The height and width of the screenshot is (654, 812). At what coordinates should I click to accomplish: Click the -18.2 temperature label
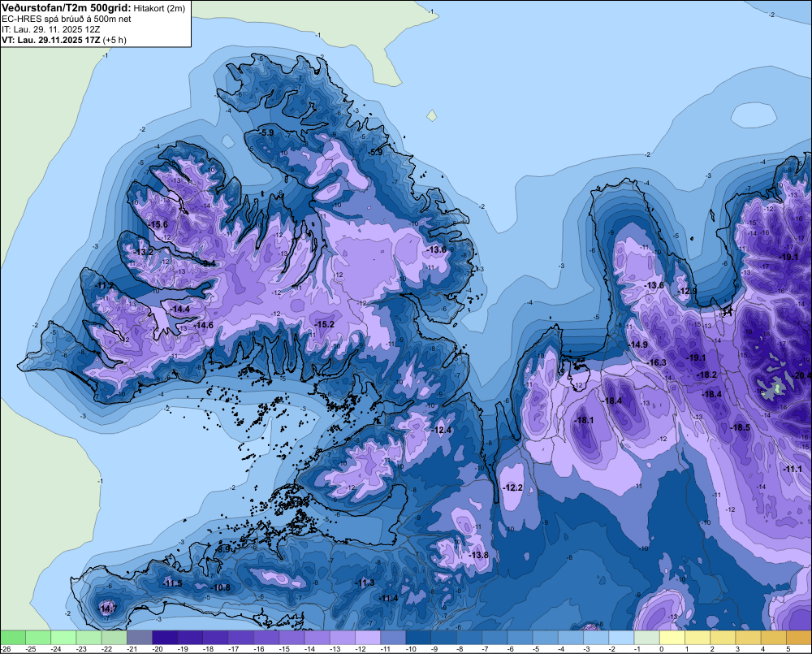tap(707, 375)
